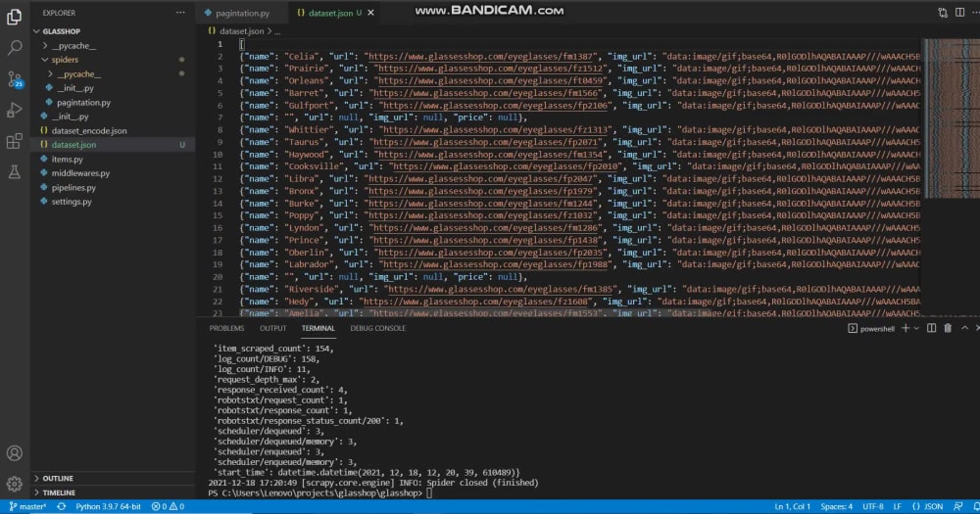Open the Search view in activity bar
This screenshot has width=980, height=514.
pos(14,47)
